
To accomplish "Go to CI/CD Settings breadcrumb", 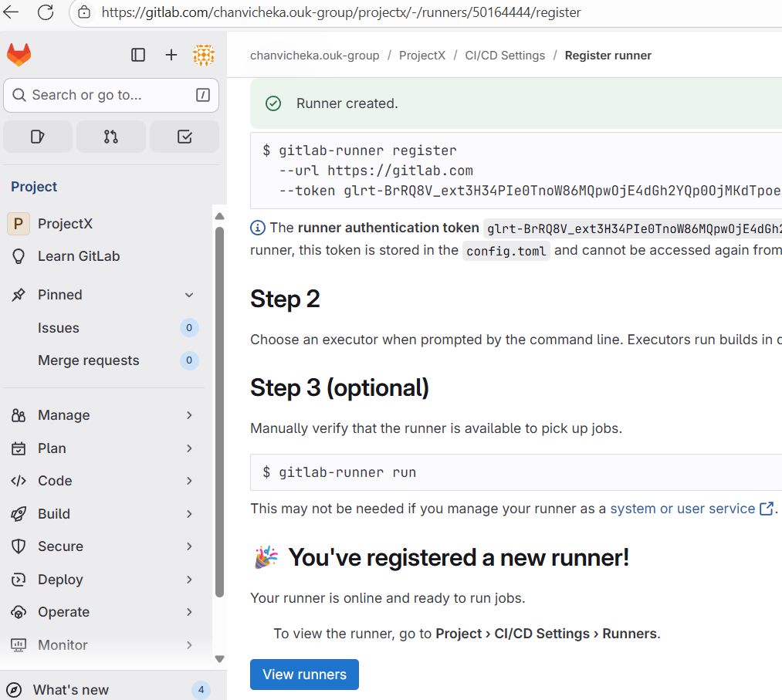I will tap(505, 56).
